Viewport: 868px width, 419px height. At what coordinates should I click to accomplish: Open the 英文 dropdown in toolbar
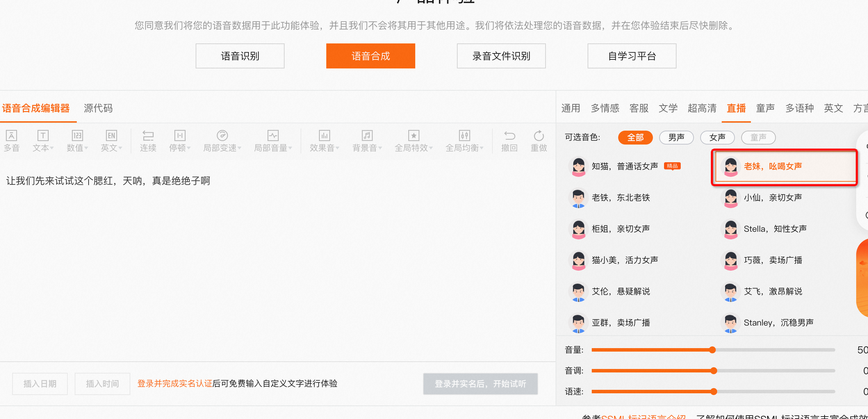pos(111,141)
